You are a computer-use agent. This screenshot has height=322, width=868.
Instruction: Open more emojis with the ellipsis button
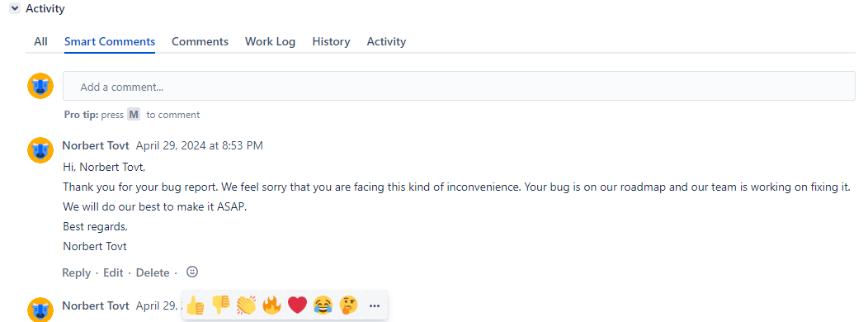click(x=375, y=305)
